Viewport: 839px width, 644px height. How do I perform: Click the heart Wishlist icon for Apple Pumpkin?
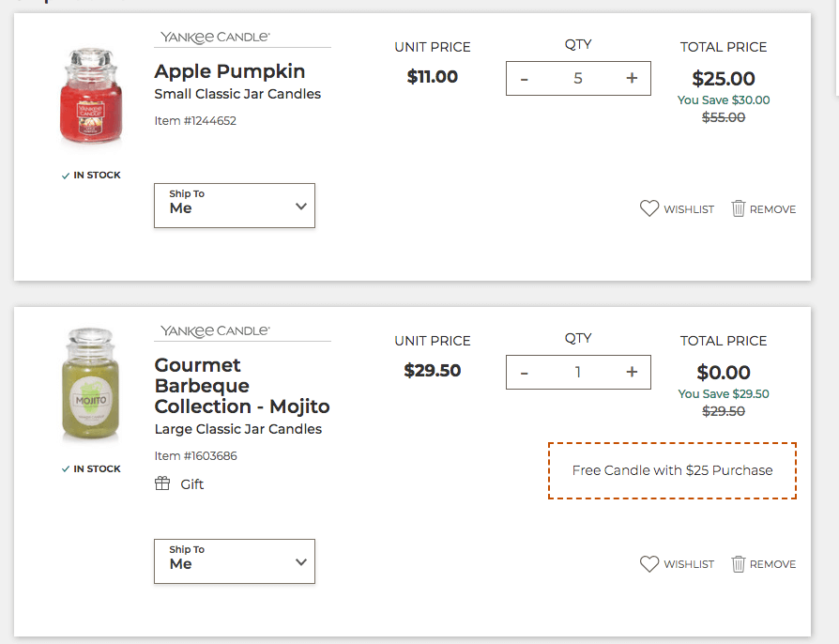coord(649,208)
